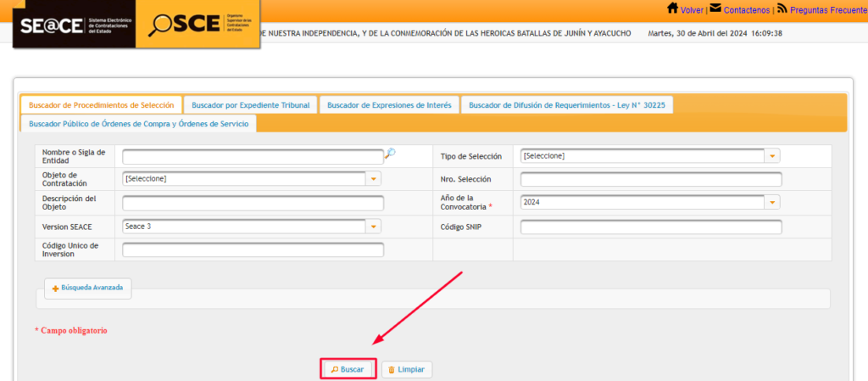Click the envelope icon beside Contactenos
Image resolution: width=868 pixels, height=381 pixels.
[715, 8]
